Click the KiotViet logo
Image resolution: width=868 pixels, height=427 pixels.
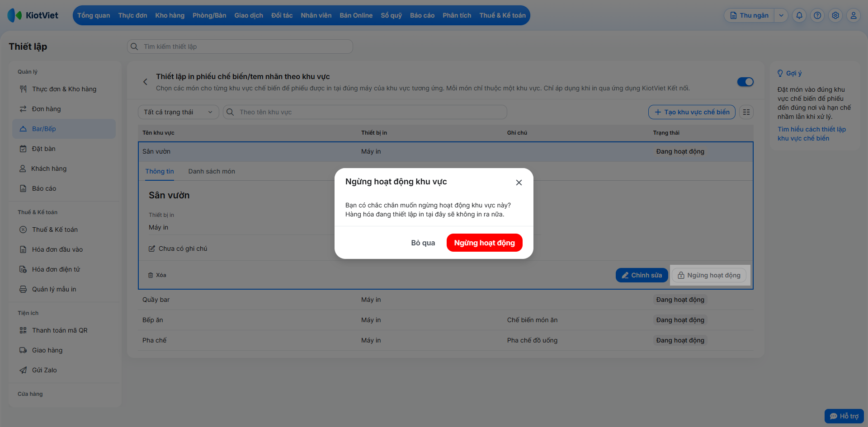(33, 15)
